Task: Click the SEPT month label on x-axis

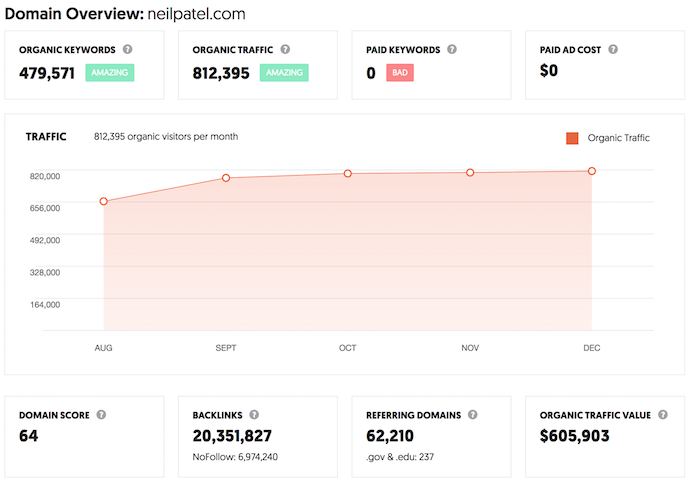Action: pos(226,348)
